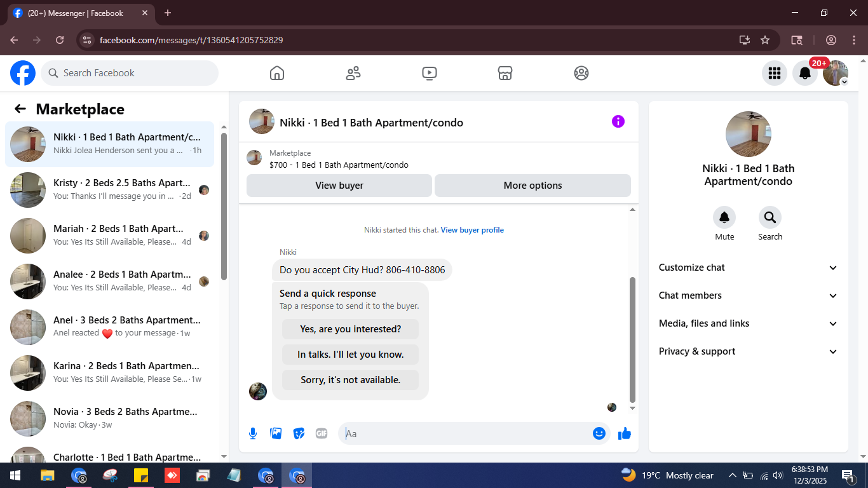The height and width of the screenshot is (488, 868).
Task: Open Chrome profile icon in toolbar
Action: pos(831,40)
